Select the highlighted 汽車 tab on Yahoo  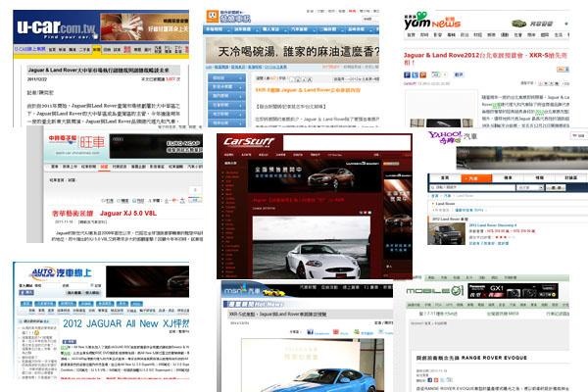pos(492,182)
